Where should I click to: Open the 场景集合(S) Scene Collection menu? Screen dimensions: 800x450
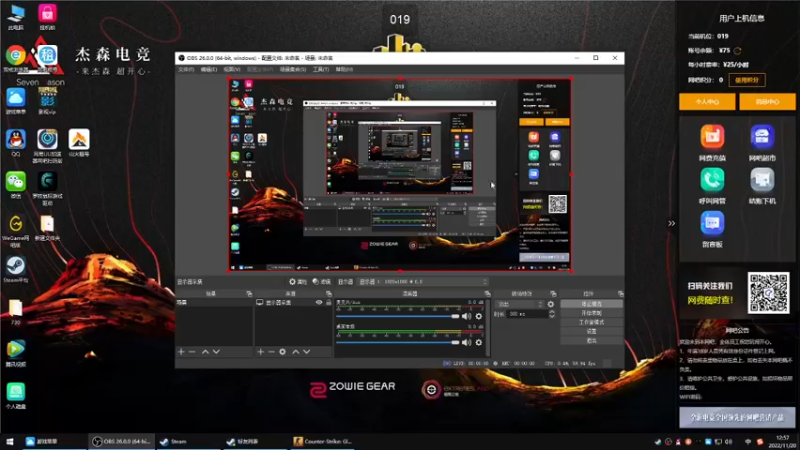coord(293,69)
